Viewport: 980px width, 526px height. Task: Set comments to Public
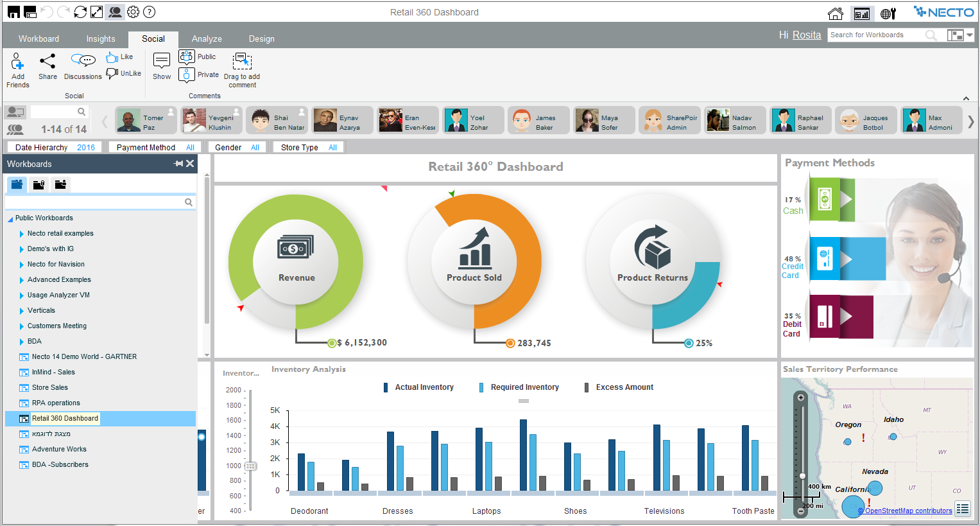click(187, 57)
